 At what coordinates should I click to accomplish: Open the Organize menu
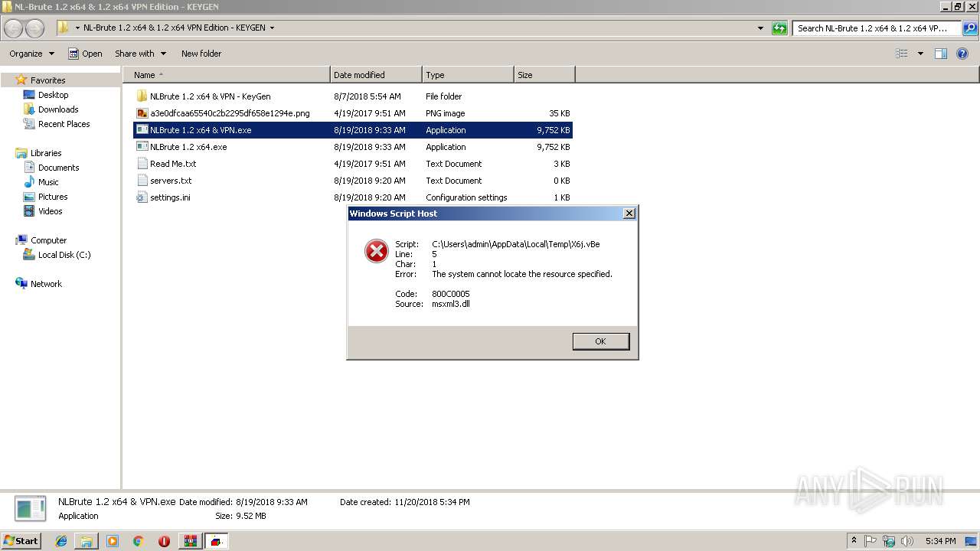point(31,54)
